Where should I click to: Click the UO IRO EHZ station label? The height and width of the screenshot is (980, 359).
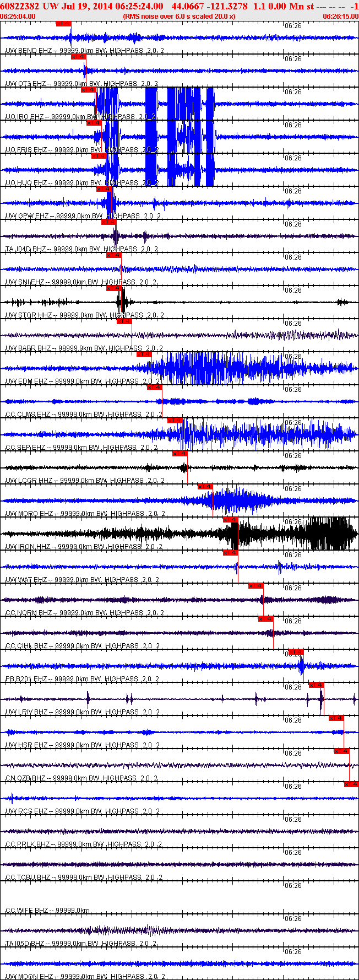[x=81, y=117]
